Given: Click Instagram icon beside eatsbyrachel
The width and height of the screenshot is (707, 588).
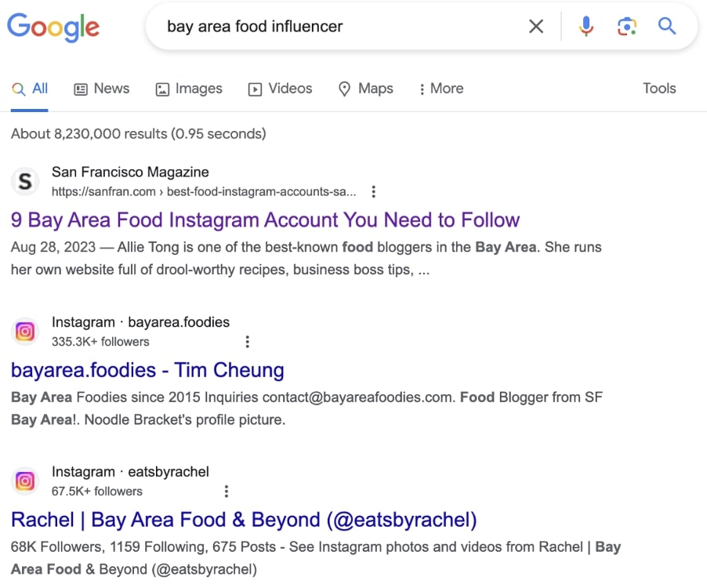Looking at the screenshot, I should (25, 481).
